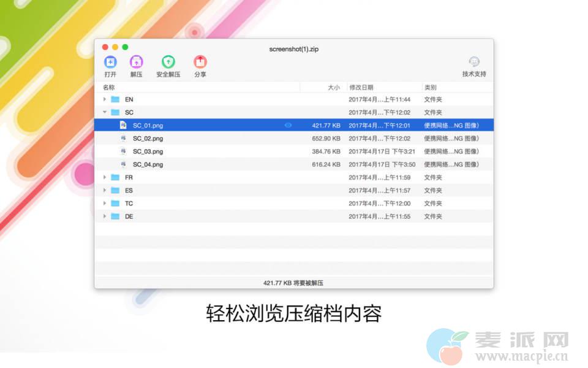Screen dimensions: 588x368
Task: Expand the TC folder disclosure triangle
Action: click(105, 204)
